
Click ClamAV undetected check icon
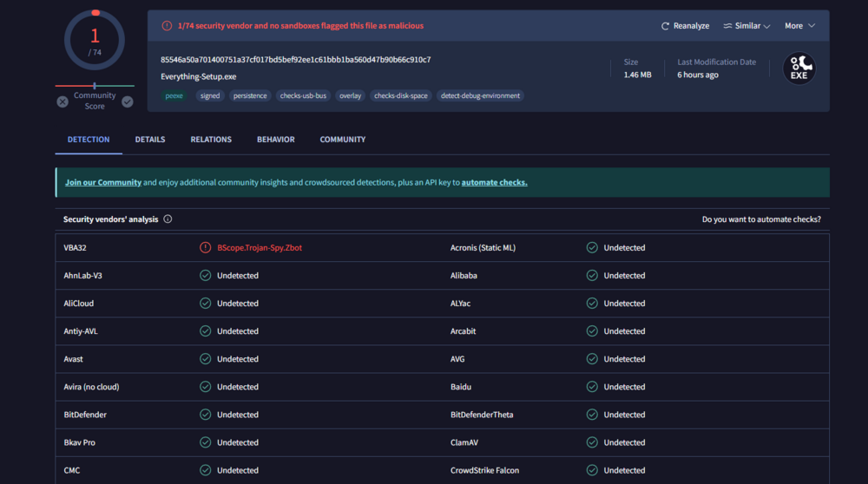point(592,442)
